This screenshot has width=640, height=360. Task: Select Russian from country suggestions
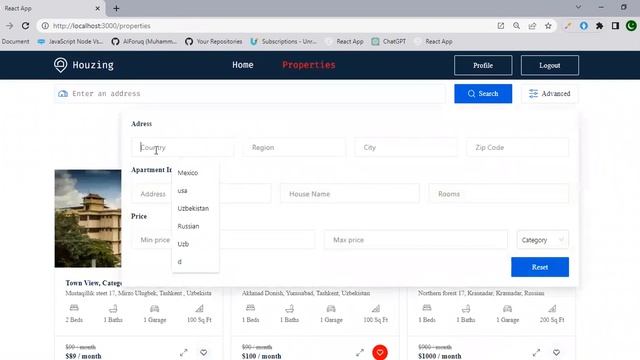196,226
